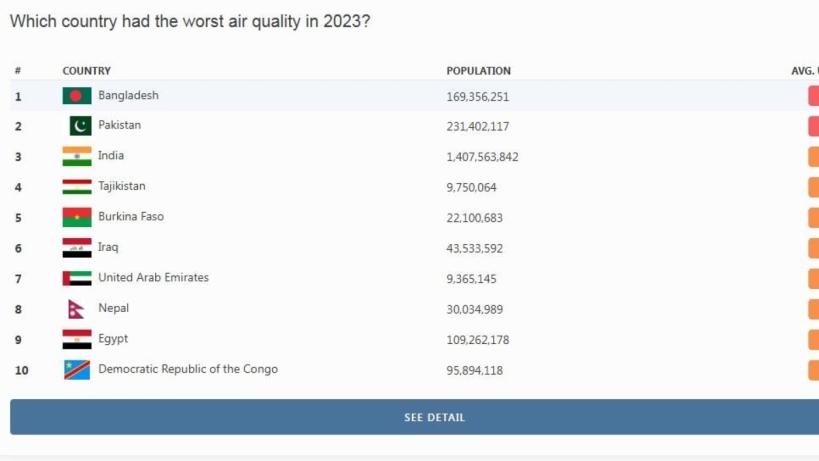Click the Nepal flag icon
Image resolution: width=819 pixels, height=461 pixels.
(x=76, y=309)
